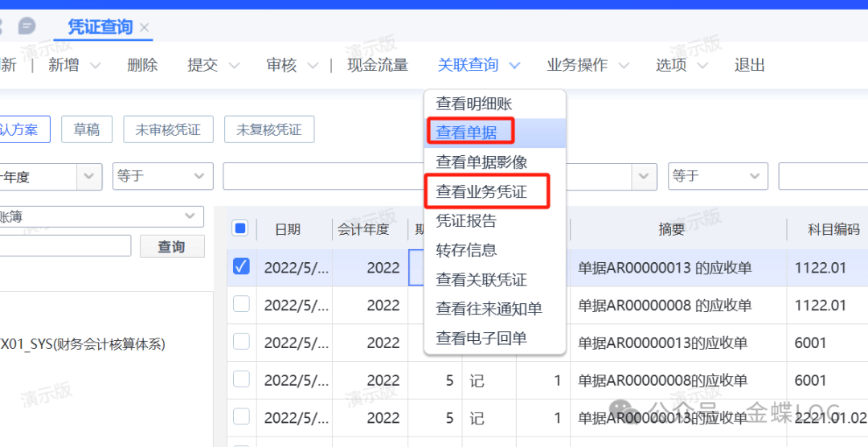
Task: Select 查看明细账 menu item
Action: point(473,104)
